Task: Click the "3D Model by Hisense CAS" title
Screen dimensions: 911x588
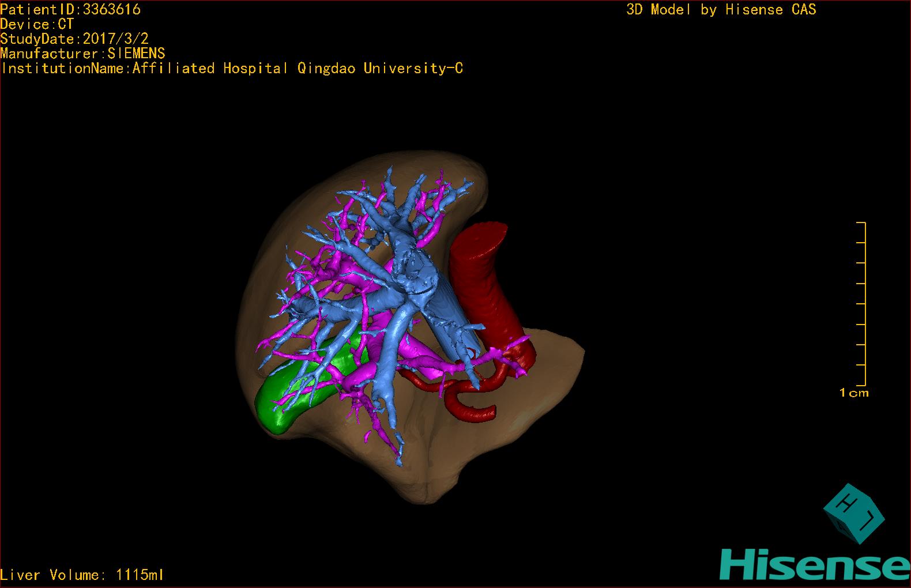Action: point(721,9)
